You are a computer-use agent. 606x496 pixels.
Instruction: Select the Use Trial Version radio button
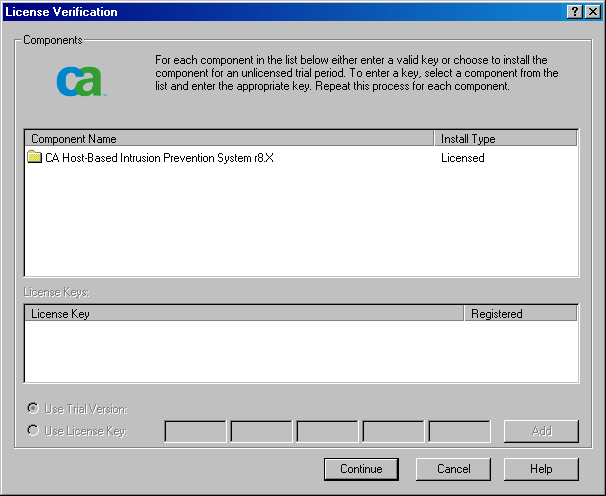point(33,408)
